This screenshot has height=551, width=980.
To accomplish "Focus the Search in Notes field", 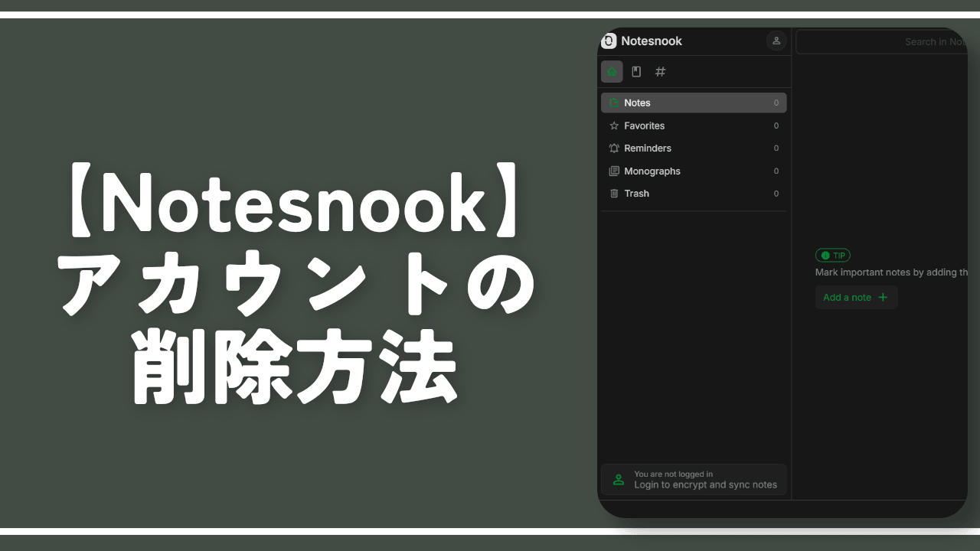I will tap(881, 42).
